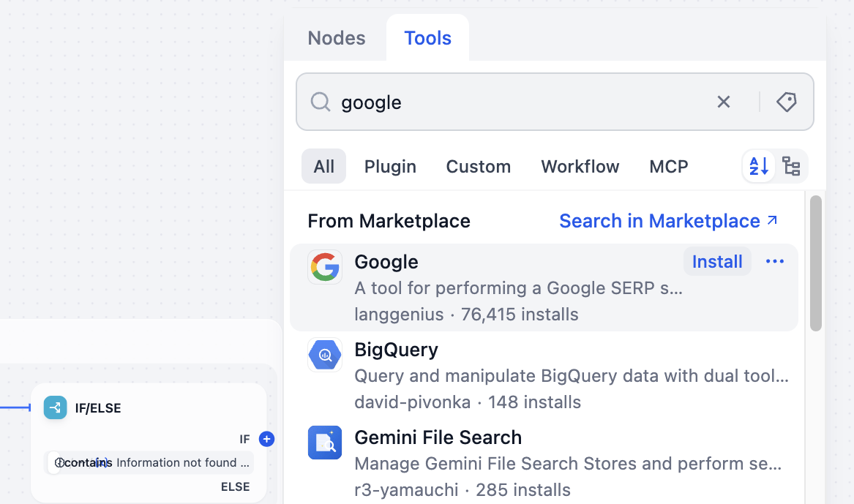The width and height of the screenshot is (854, 504).
Task: Open more options for Google plugin
Action: tap(774, 262)
